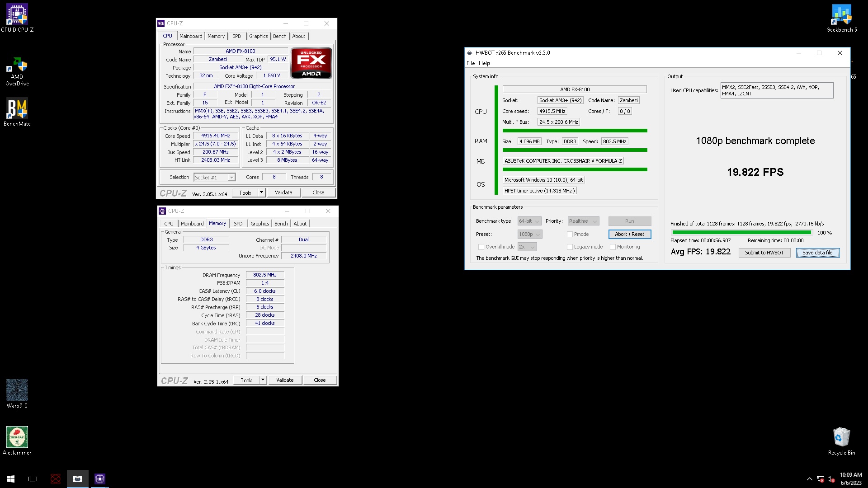This screenshot has width=868, height=488.
Task: Switch to CPU tab in Memory CPU-Z window
Action: click(x=169, y=224)
